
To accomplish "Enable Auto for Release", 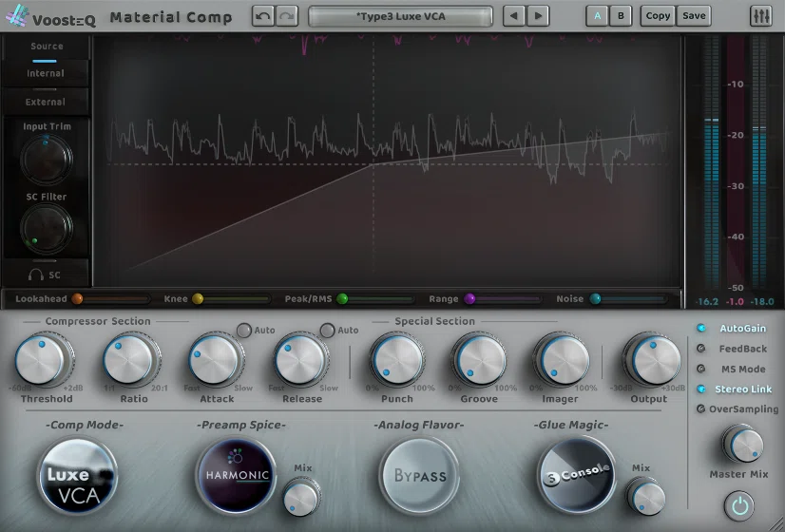I will point(328,331).
